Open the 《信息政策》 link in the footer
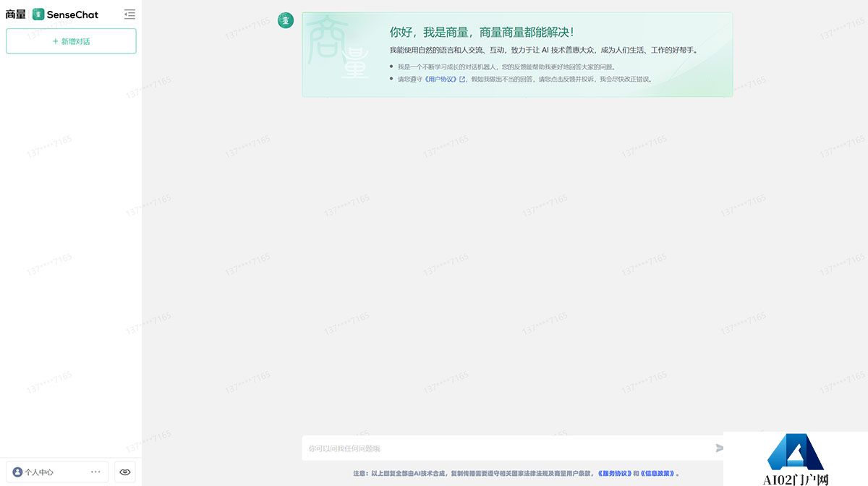This screenshot has height=486, width=868. 658,474
